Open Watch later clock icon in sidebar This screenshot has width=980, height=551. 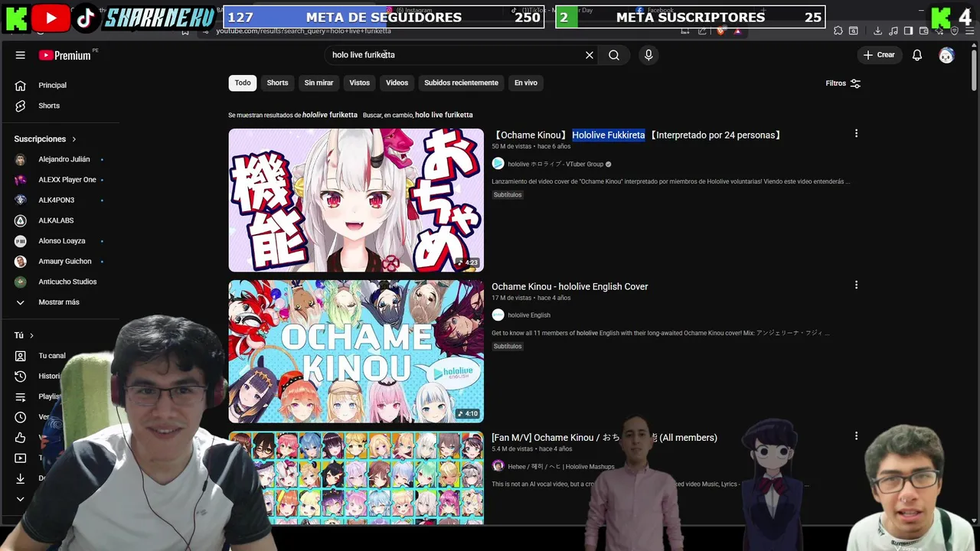pos(21,417)
